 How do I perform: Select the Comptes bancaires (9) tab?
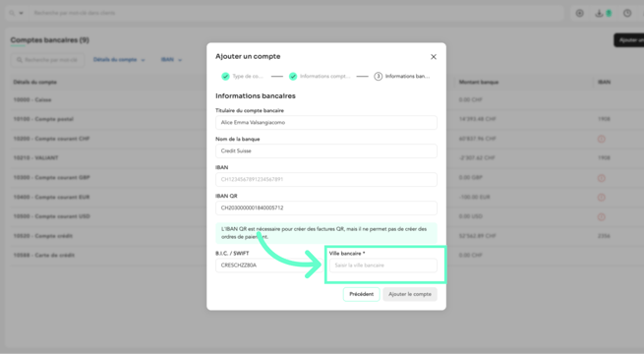tap(50, 40)
